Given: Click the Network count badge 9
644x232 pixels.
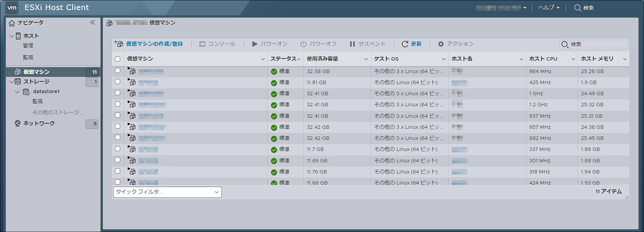Looking at the screenshot, I should [92, 124].
